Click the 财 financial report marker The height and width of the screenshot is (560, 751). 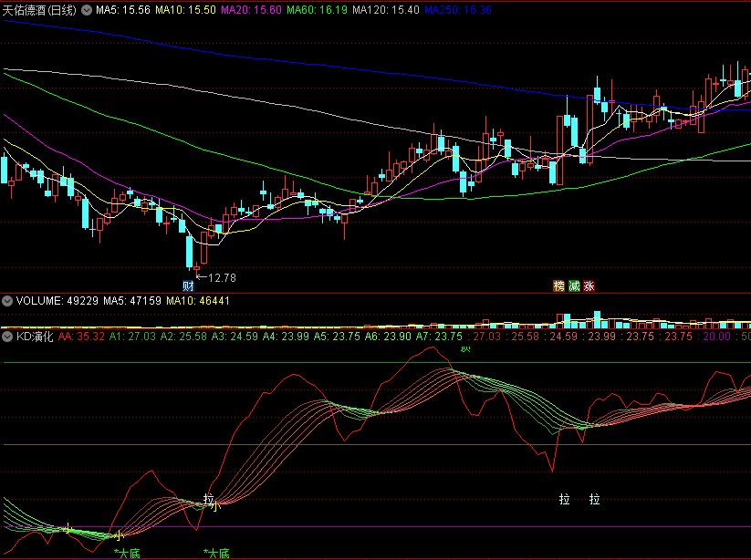pyautogui.click(x=188, y=286)
